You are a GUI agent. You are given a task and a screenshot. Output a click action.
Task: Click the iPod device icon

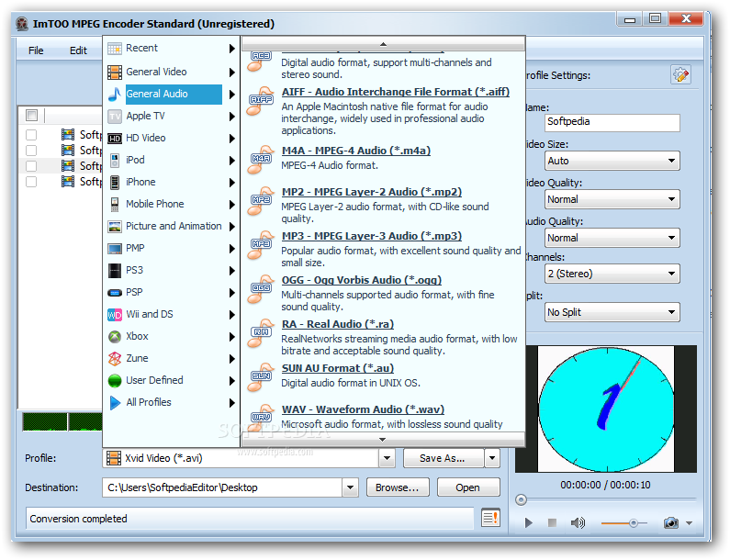115,160
